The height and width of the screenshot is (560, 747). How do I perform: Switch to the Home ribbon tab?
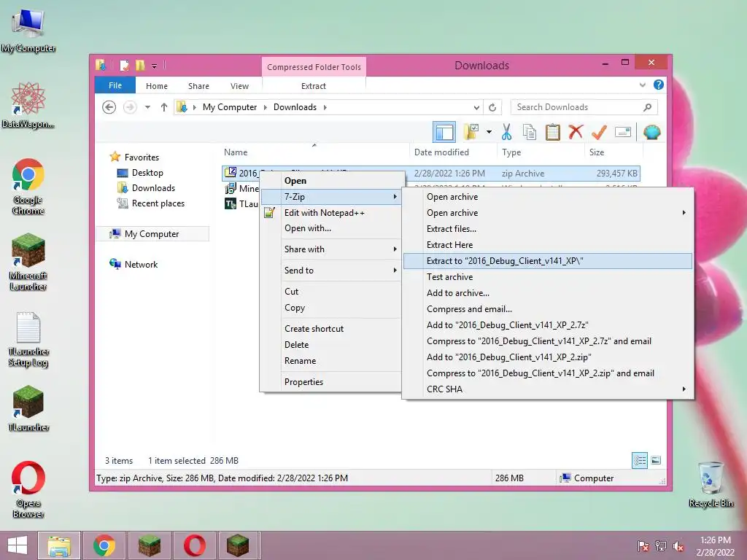(x=157, y=86)
